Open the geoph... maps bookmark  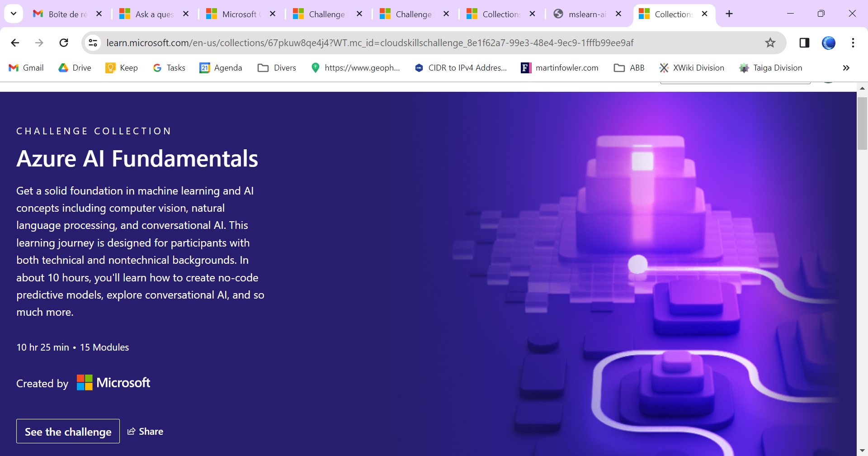pos(356,68)
